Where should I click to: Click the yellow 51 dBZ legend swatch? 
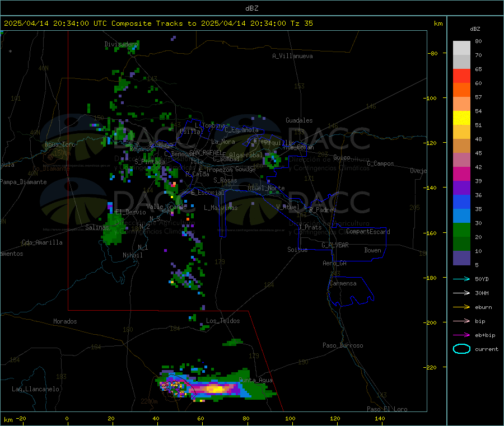(461, 118)
